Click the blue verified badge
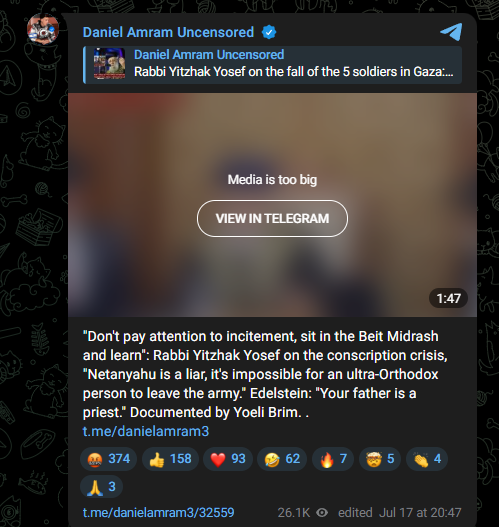The height and width of the screenshot is (527, 499). (269, 33)
